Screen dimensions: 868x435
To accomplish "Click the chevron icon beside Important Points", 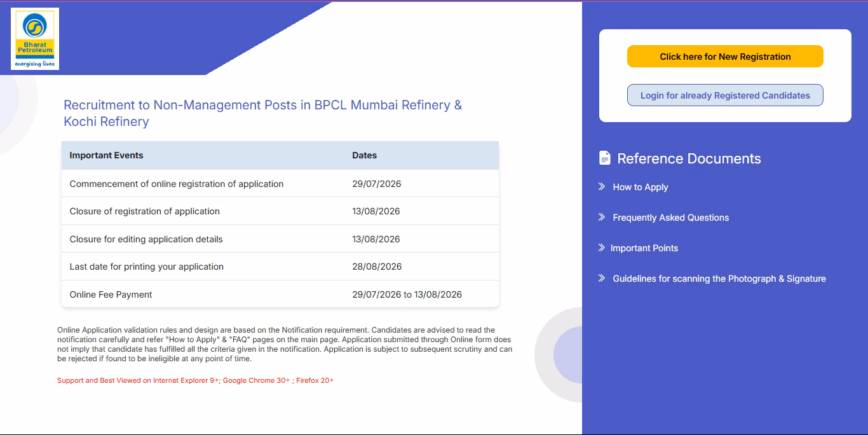I will point(602,247).
